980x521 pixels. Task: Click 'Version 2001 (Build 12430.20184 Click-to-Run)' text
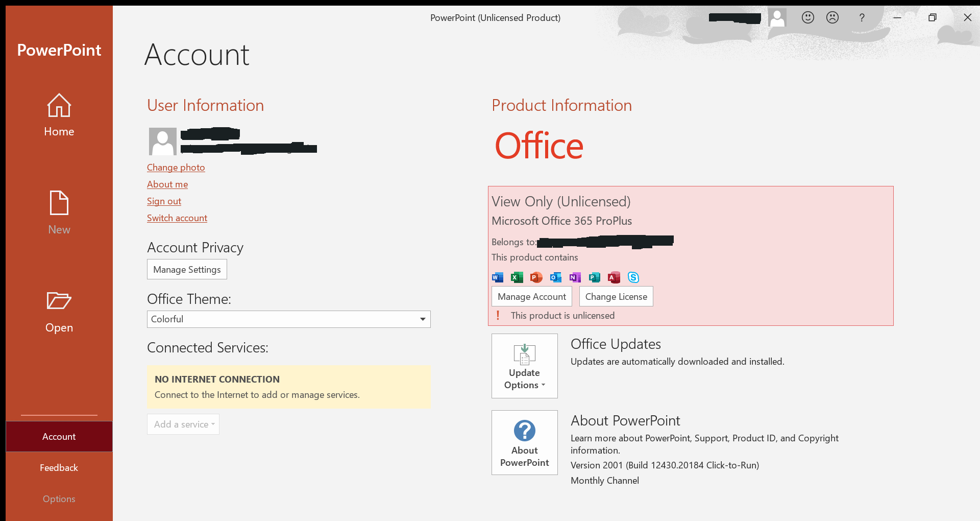[665, 465]
